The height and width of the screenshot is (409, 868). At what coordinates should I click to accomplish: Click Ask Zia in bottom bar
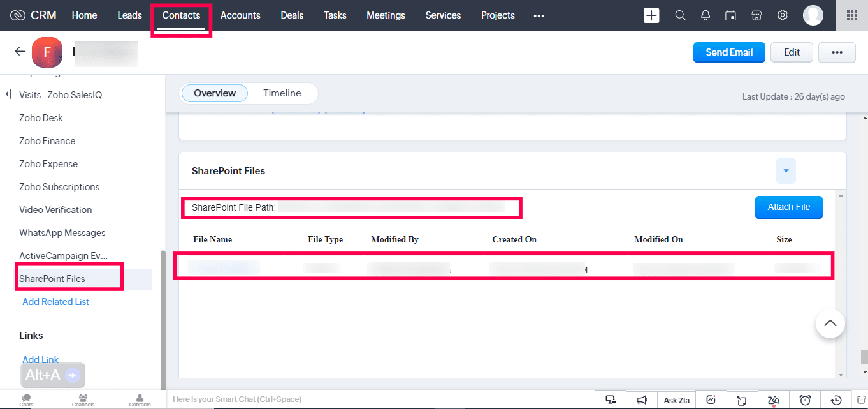click(676, 400)
